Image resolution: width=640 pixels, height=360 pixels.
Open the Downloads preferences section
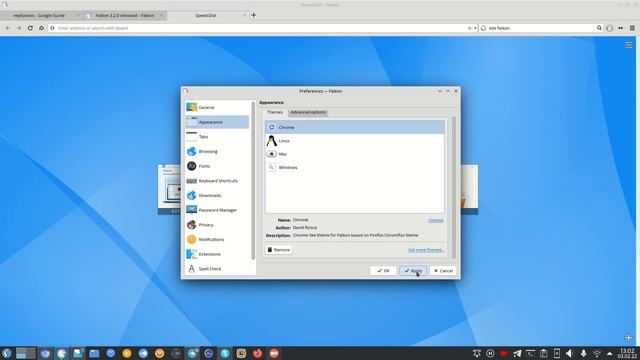[217, 196]
